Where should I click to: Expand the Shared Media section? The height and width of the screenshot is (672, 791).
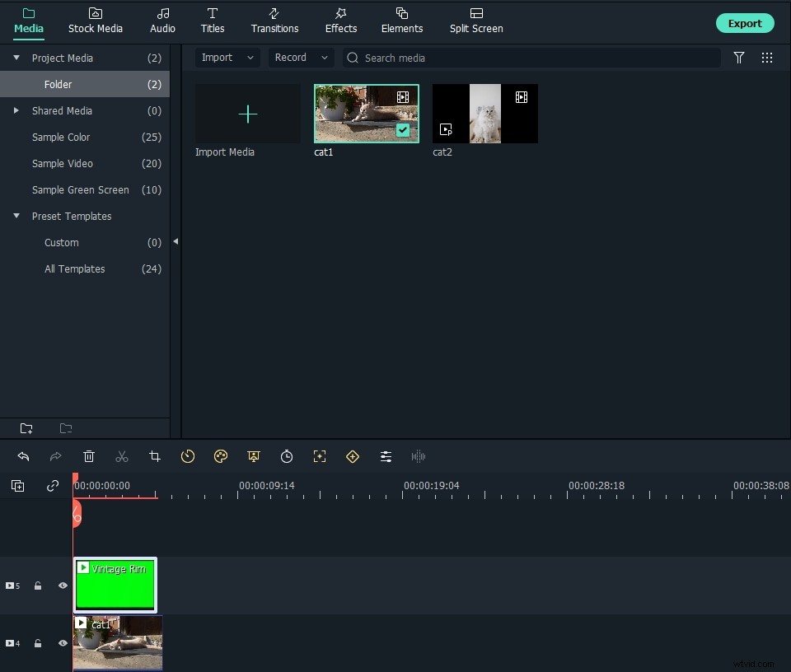16,110
